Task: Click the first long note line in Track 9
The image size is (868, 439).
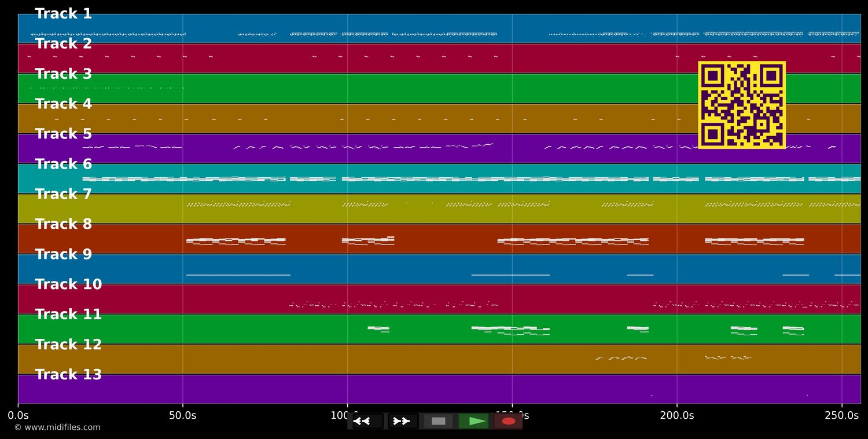Action: (x=238, y=275)
